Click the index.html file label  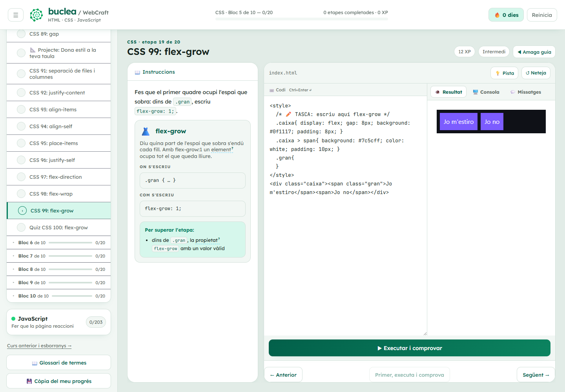click(x=283, y=73)
